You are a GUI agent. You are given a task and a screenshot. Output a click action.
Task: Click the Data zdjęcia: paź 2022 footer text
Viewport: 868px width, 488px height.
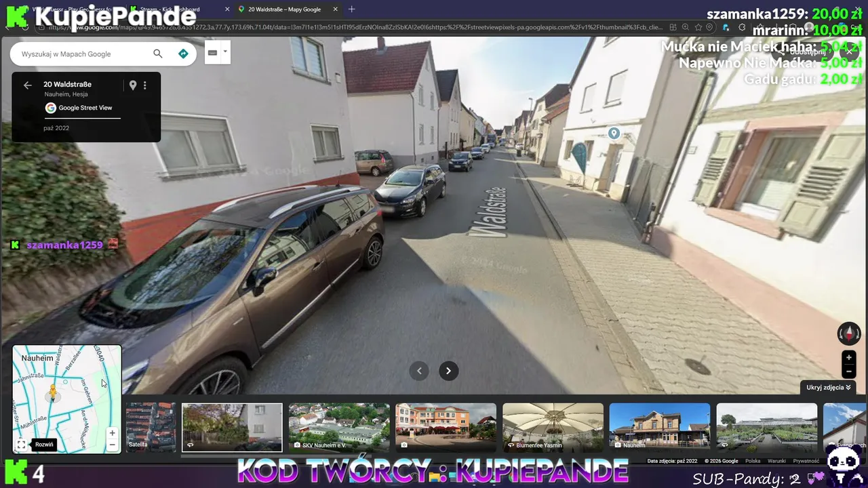(672, 461)
